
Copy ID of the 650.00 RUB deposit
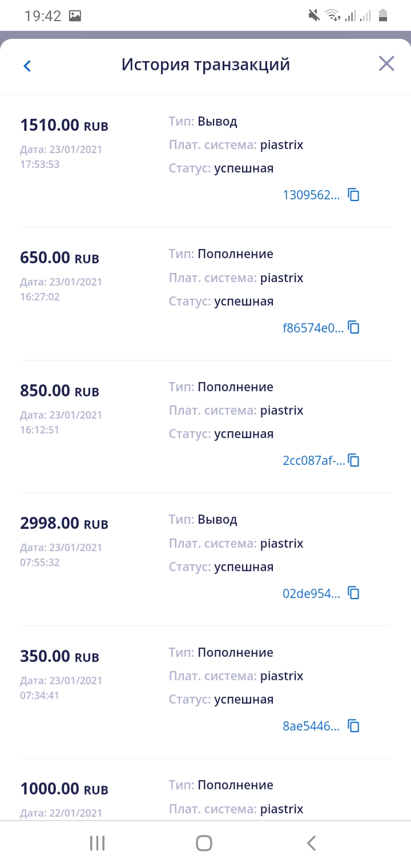click(354, 328)
